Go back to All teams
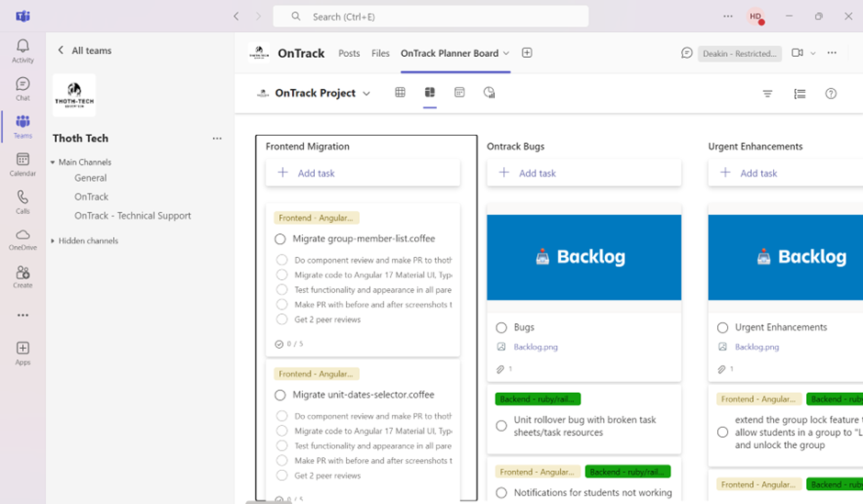Screen dimensions: 863x504 tap(83, 50)
